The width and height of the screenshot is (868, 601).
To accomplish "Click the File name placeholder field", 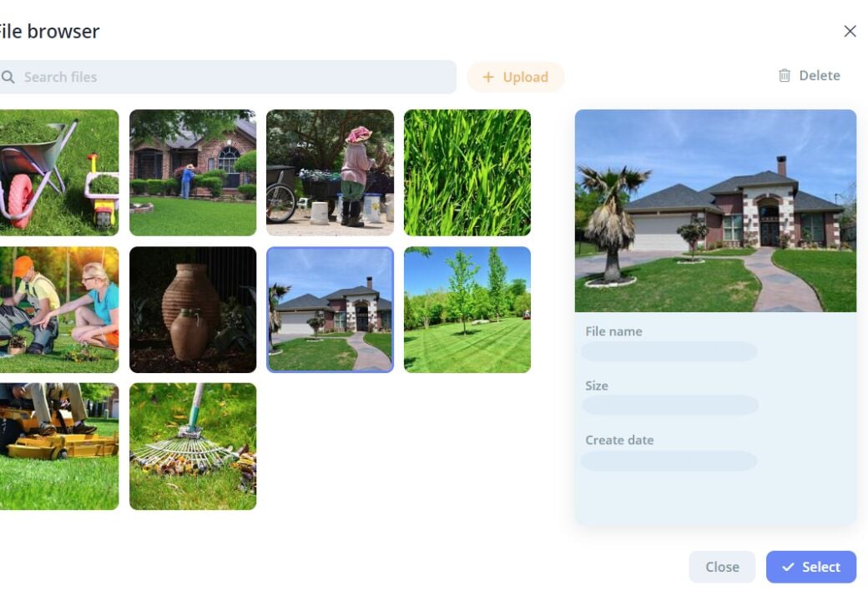I will 669,351.
